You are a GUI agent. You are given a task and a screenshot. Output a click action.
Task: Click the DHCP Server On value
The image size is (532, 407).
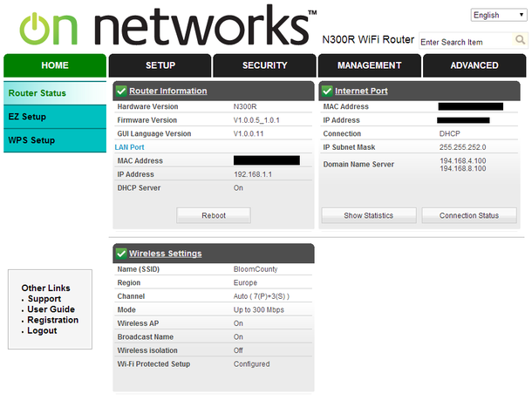point(238,188)
